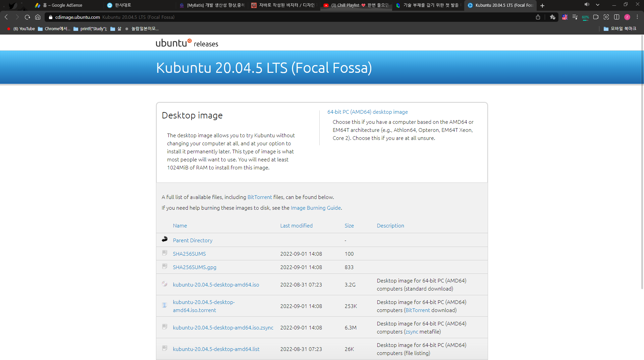Click the forward navigation arrow
This screenshot has width=644, height=360.
17,17
